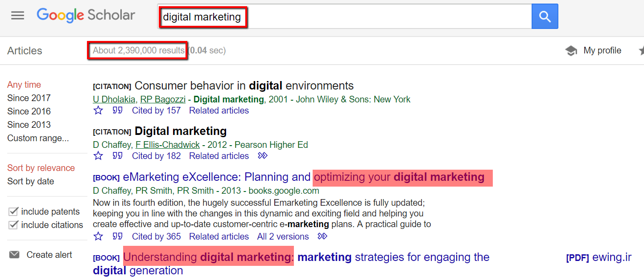This screenshot has height=277, width=644.
Task: Star the Digital marketing 2012 citation
Action: (98, 156)
